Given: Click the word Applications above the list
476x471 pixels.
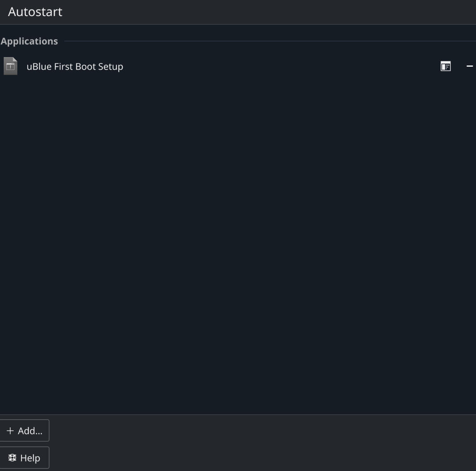Looking at the screenshot, I should 29,41.
